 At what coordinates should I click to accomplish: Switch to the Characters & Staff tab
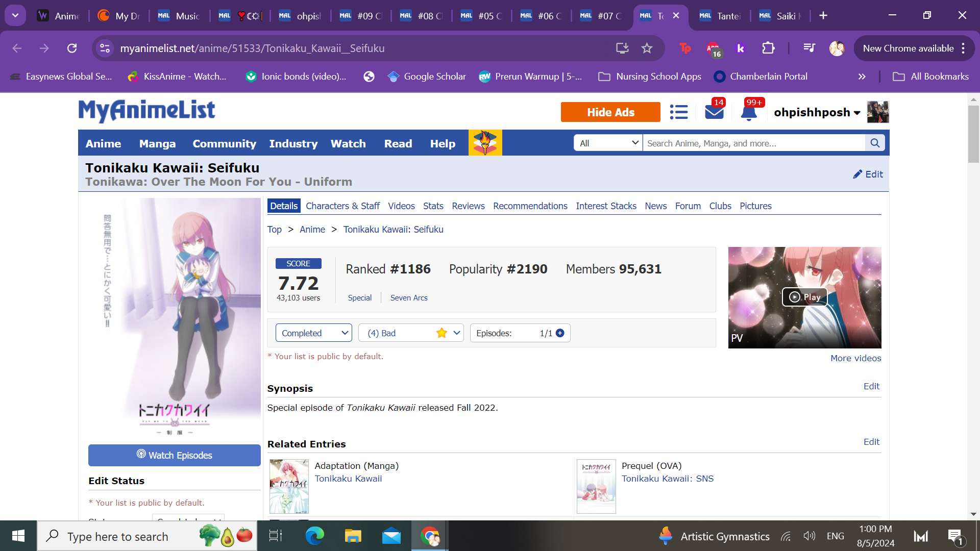[x=342, y=206]
